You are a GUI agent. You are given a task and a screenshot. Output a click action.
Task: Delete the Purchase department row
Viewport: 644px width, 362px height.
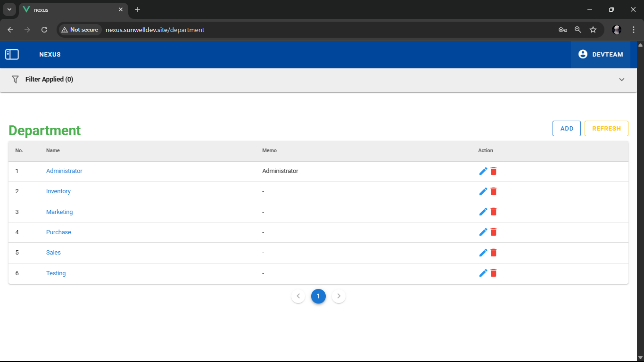pyautogui.click(x=494, y=232)
